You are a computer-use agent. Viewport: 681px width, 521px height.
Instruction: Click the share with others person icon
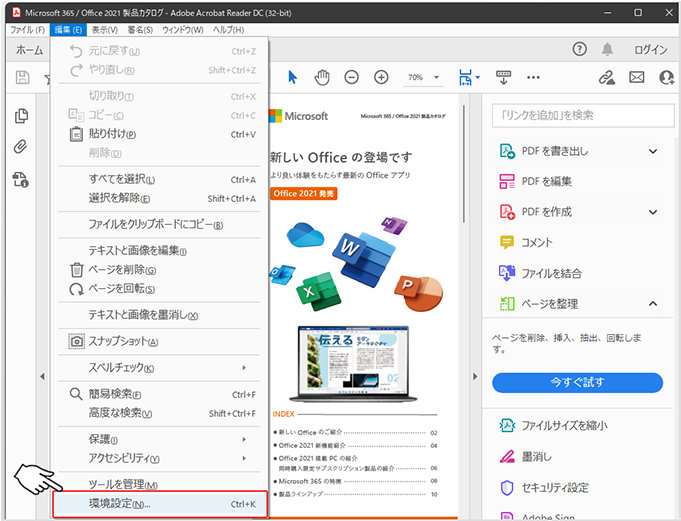tap(666, 77)
